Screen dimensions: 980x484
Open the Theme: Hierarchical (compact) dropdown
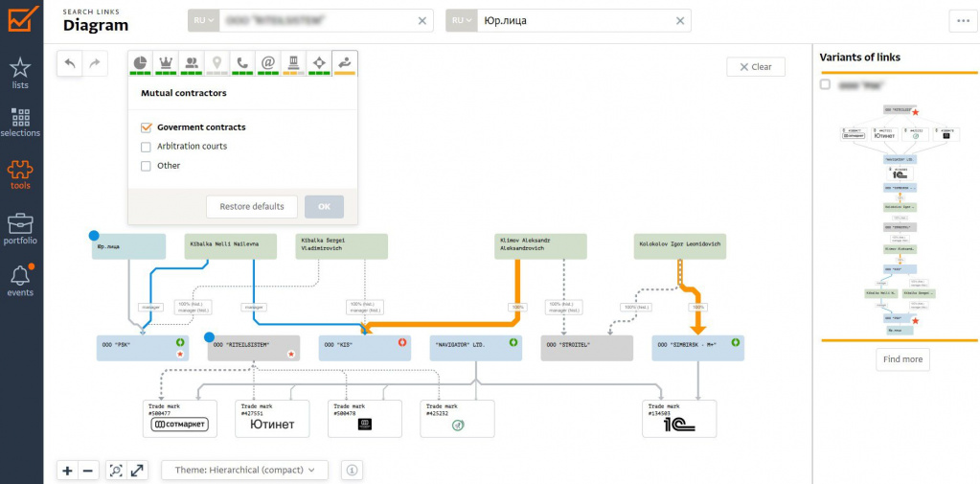point(246,470)
